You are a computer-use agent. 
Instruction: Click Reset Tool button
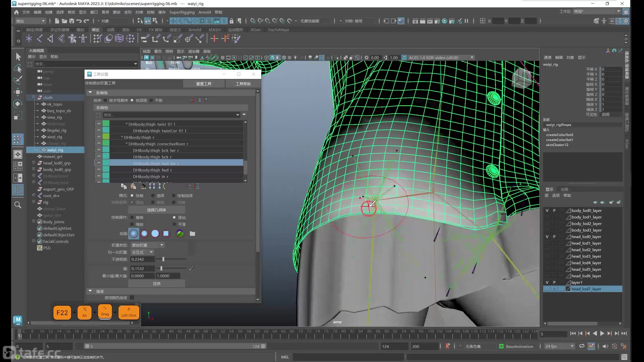(x=204, y=84)
